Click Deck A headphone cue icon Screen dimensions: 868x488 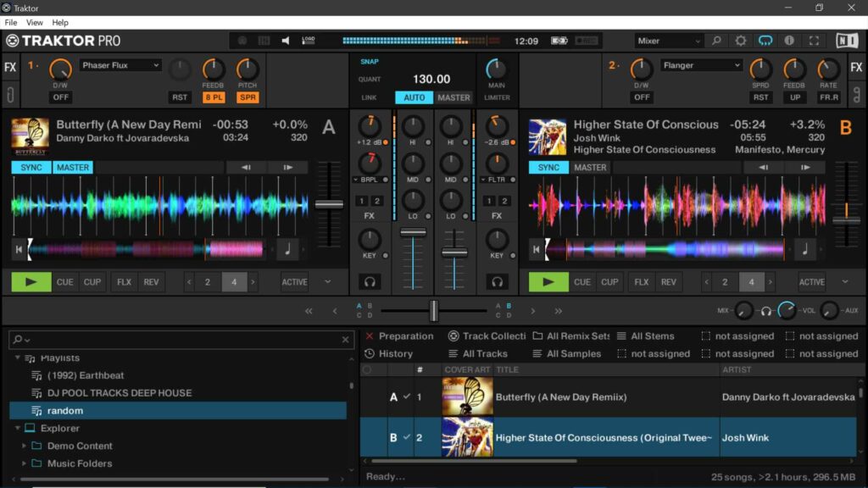click(x=370, y=282)
